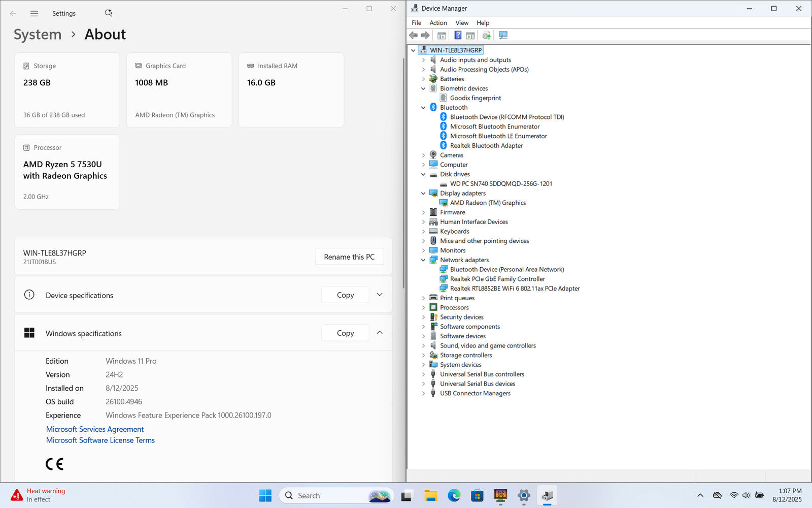Click the Update device driver toolbar icon
The width and height of the screenshot is (812, 508).
pos(486,35)
